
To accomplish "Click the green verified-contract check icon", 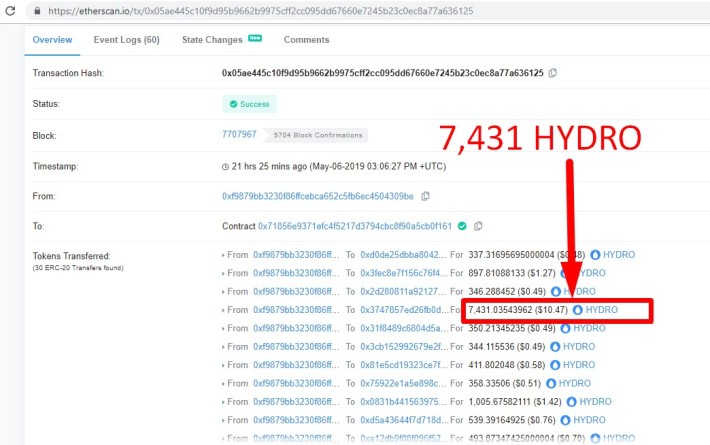I will [463, 226].
